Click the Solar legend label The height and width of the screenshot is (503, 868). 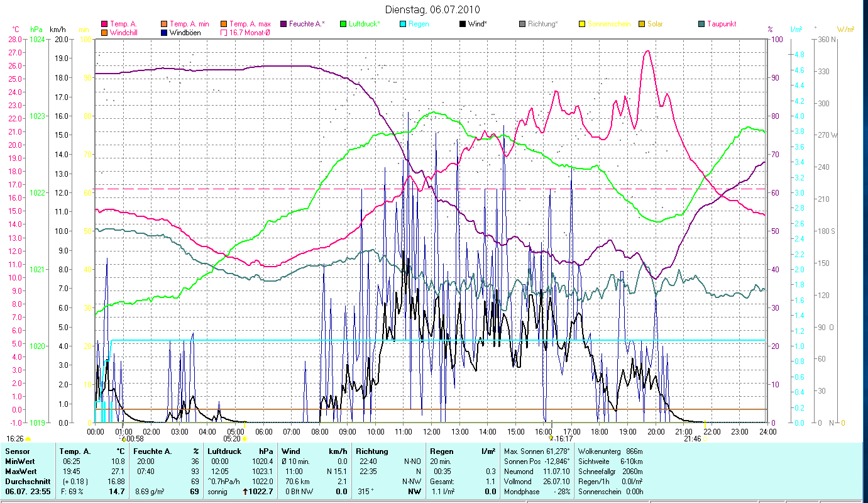click(656, 24)
